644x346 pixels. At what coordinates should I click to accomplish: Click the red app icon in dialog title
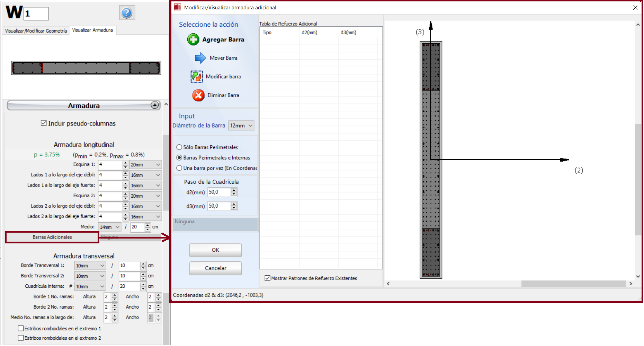pos(178,7)
